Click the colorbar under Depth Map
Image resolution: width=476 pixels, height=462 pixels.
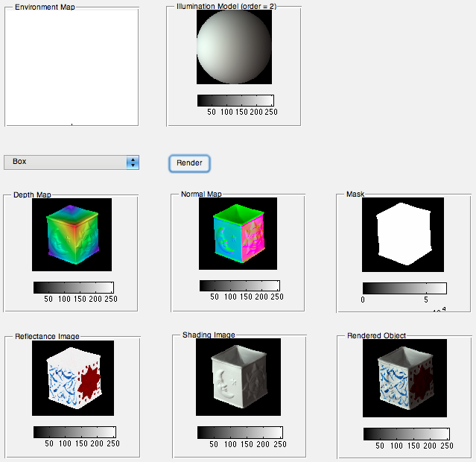click(73, 288)
